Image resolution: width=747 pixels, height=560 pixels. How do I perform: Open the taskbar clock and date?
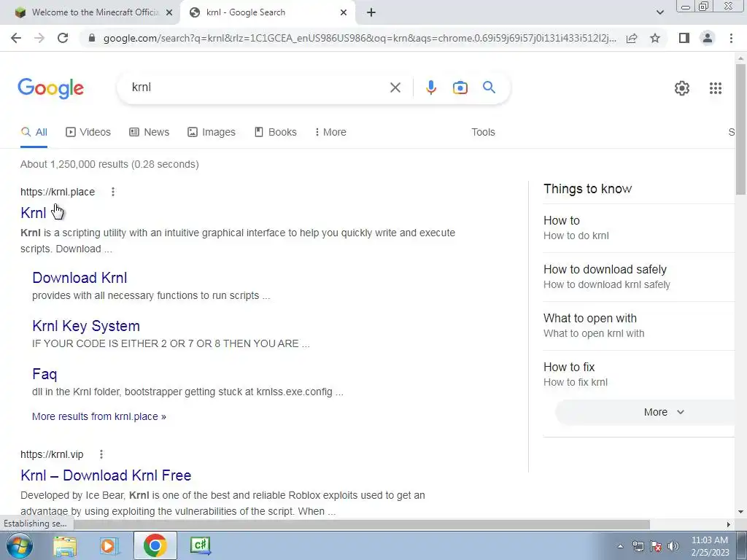click(710, 546)
